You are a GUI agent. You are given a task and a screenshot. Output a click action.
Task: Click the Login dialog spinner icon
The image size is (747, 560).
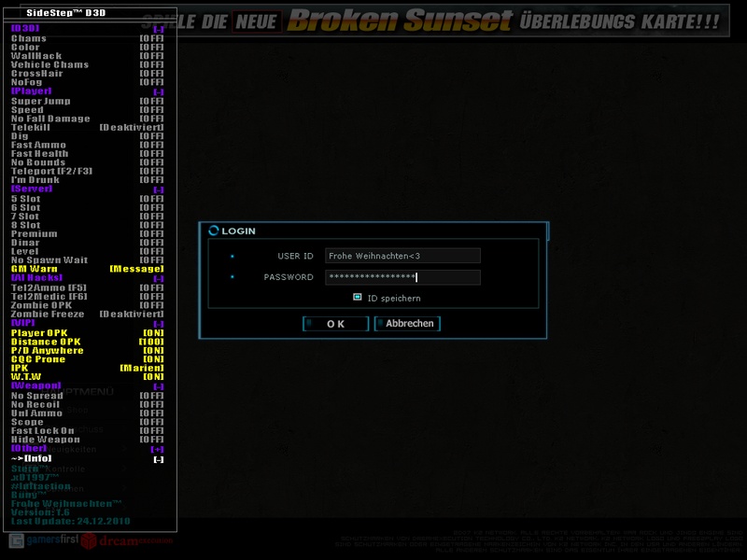[214, 231]
